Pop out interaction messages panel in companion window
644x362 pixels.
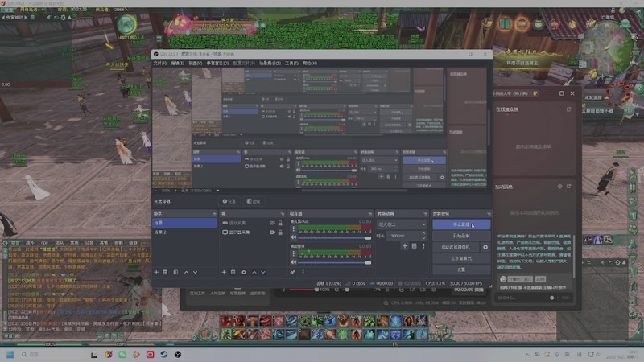click(x=569, y=187)
